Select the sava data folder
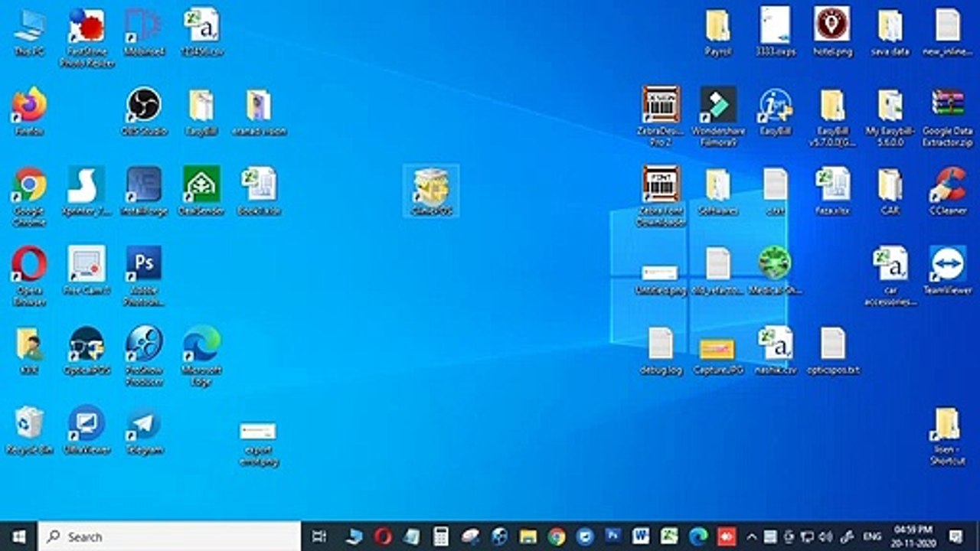Viewport: 980px width, 551px height. point(890,32)
